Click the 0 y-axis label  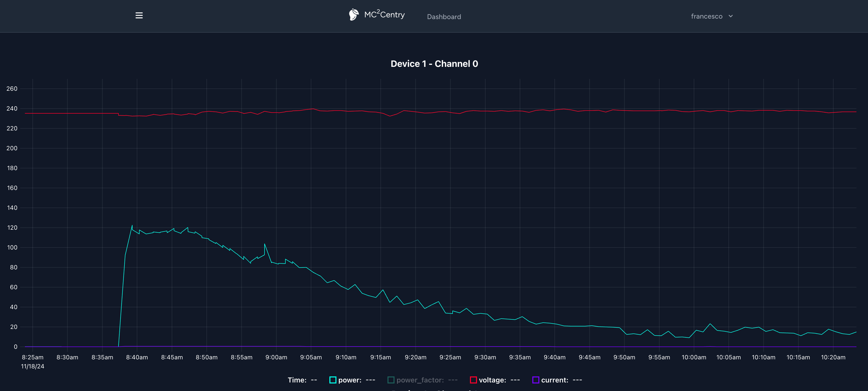click(16, 347)
